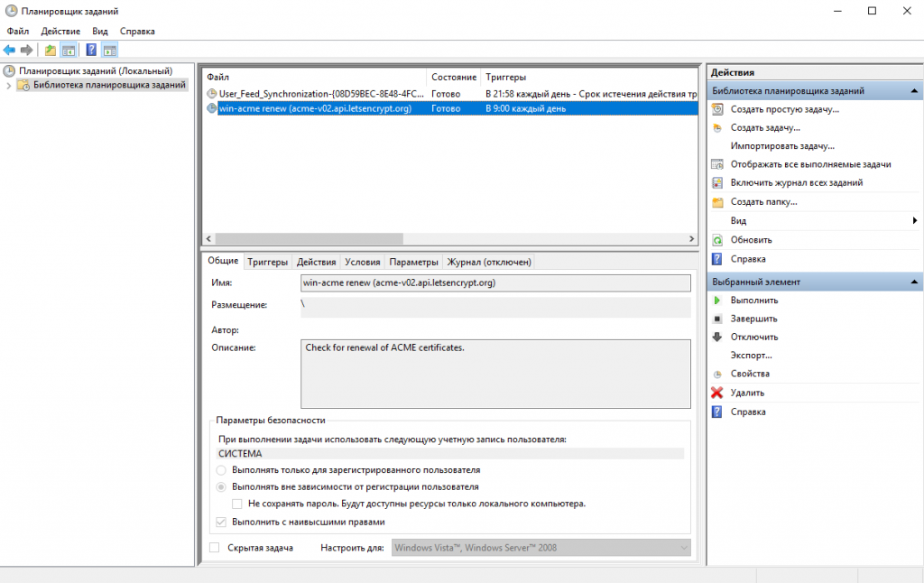Collapse the Выбранный элемент actions section
The height and width of the screenshot is (583, 924).
point(914,282)
